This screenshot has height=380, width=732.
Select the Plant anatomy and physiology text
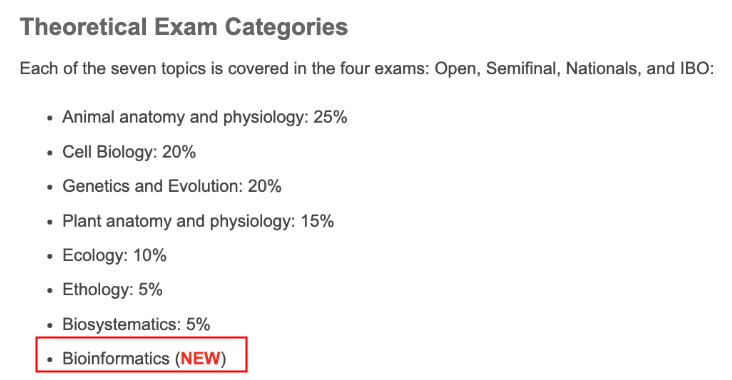(x=178, y=221)
